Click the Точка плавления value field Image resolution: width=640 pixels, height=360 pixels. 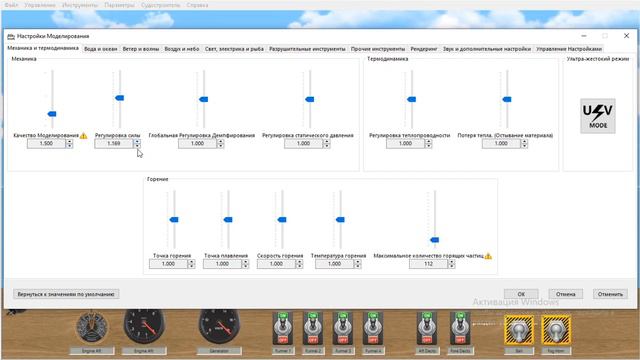(x=222, y=264)
